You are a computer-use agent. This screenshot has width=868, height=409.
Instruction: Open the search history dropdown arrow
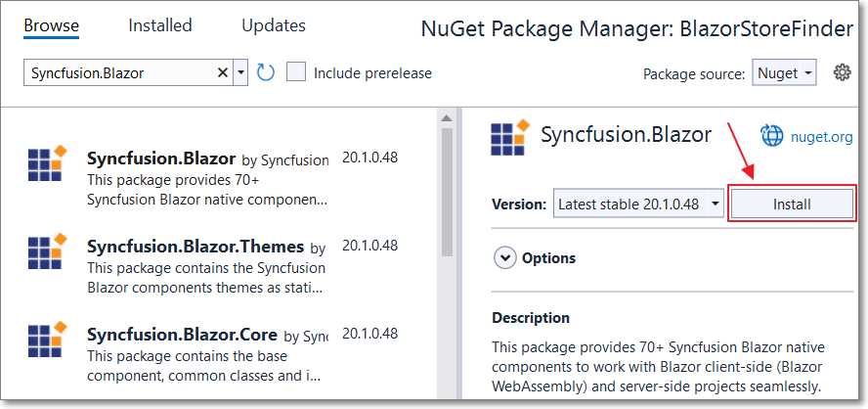(240, 72)
